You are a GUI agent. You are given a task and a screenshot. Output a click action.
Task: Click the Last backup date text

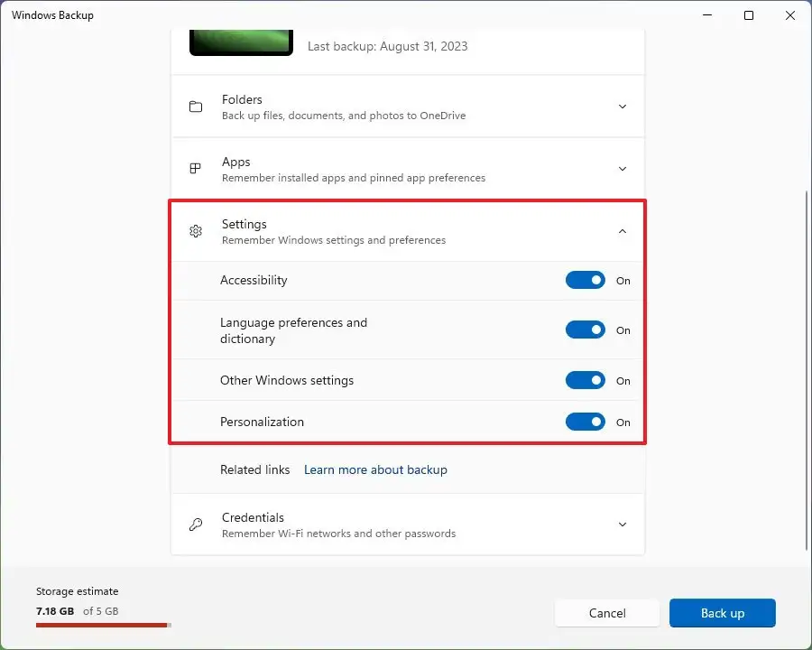tap(388, 46)
